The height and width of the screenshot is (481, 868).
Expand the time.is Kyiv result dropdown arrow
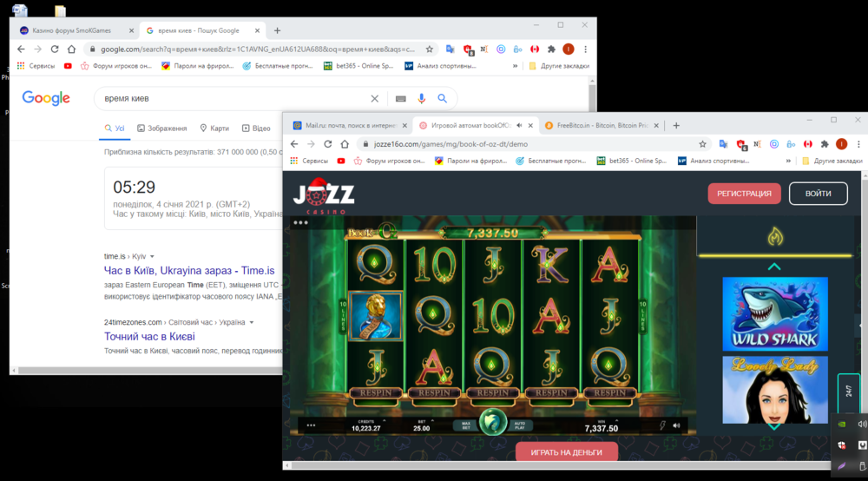coord(152,257)
